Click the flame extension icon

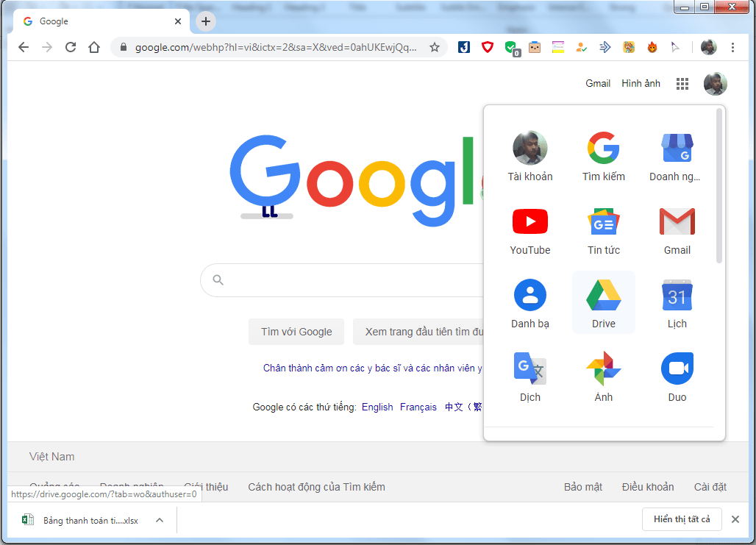pos(652,47)
